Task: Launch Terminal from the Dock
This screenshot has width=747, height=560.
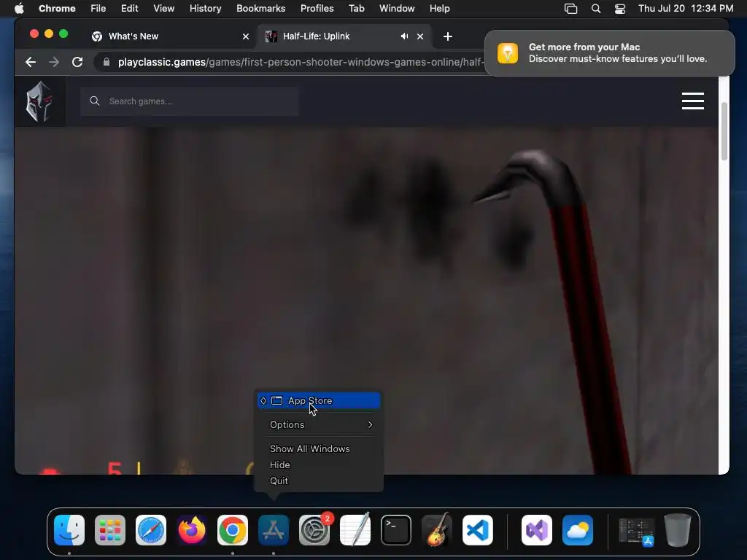Action: pyautogui.click(x=396, y=530)
